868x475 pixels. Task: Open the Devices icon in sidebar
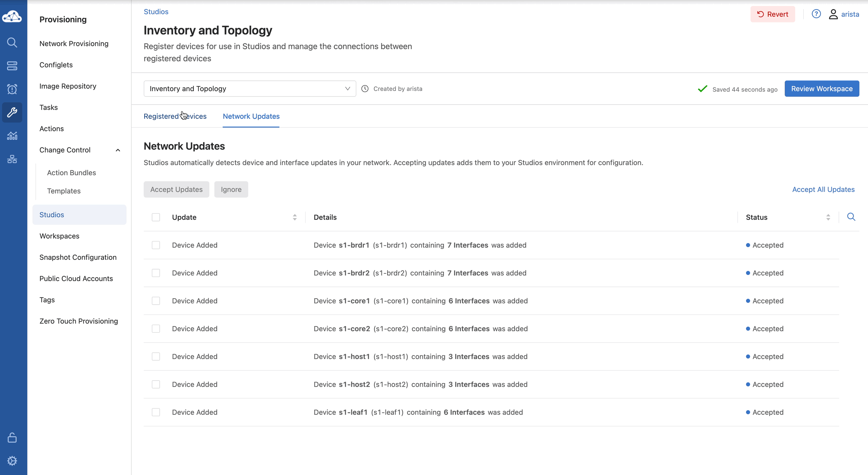[12, 66]
